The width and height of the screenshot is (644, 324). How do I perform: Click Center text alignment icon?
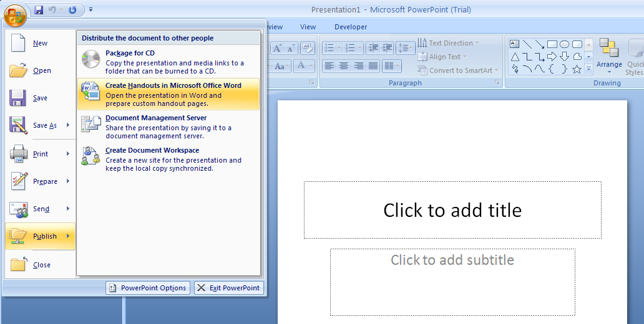pyautogui.click(x=344, y=66)
